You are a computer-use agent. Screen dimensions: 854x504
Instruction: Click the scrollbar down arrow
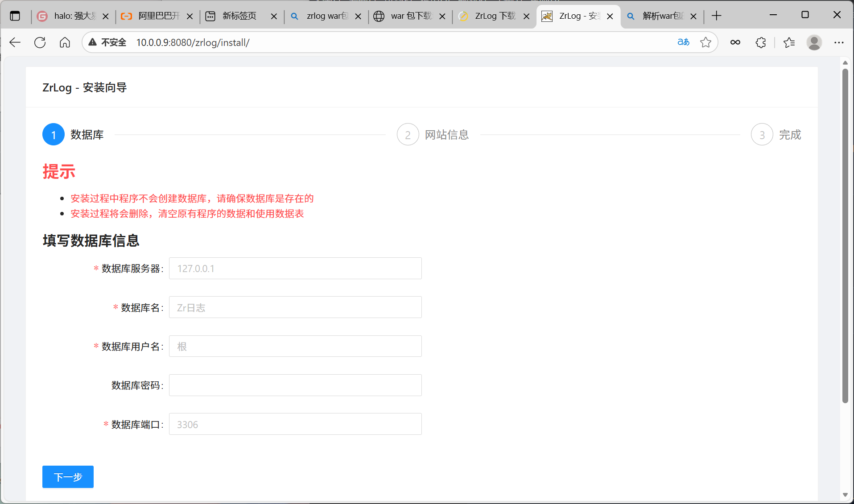pyautogui.click(x=845, y=495)
